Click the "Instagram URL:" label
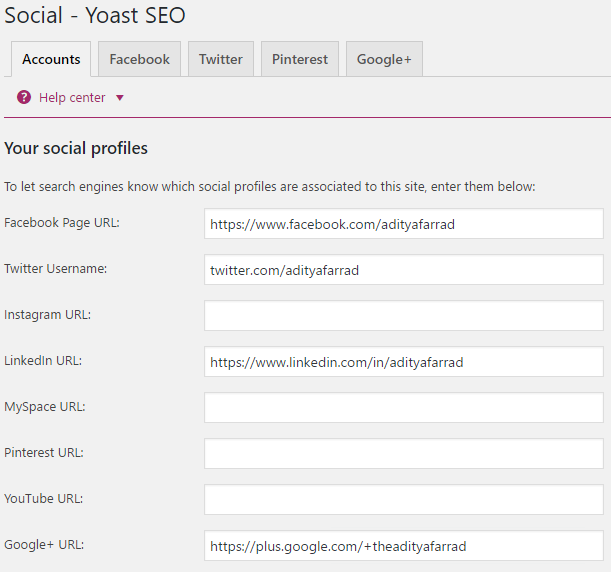The width and height of the screenshot is (611, 572). coord(47,315)
